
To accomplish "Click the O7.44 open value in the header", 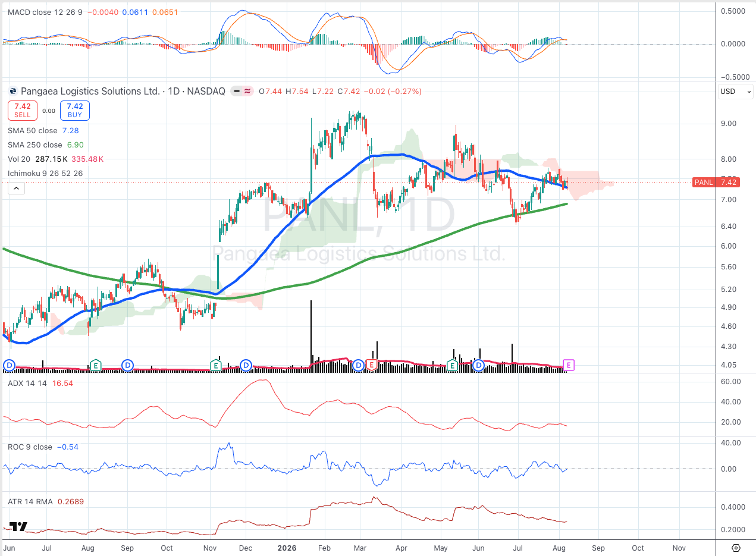I will [271, 92].
